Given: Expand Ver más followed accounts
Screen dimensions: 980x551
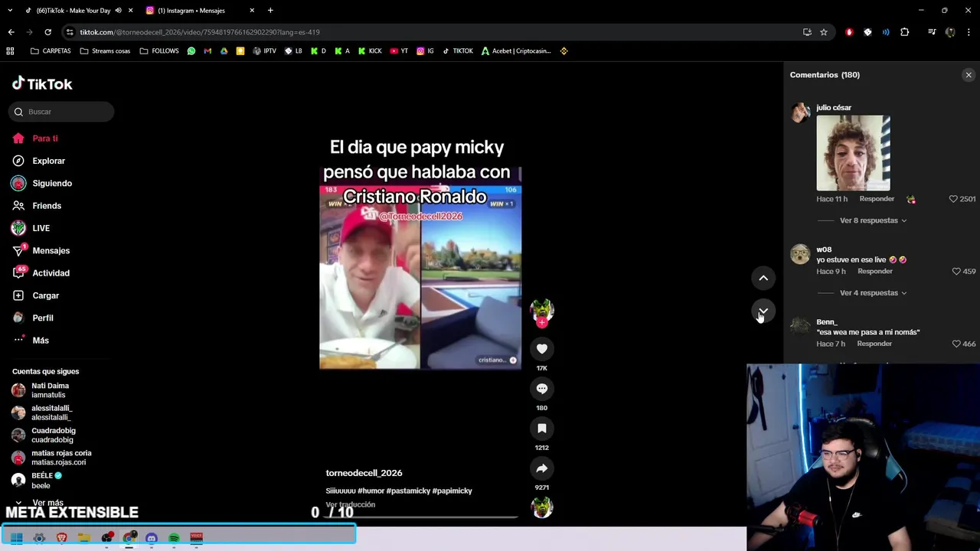Looking at the screenshot, I should (x=47, y=504).
